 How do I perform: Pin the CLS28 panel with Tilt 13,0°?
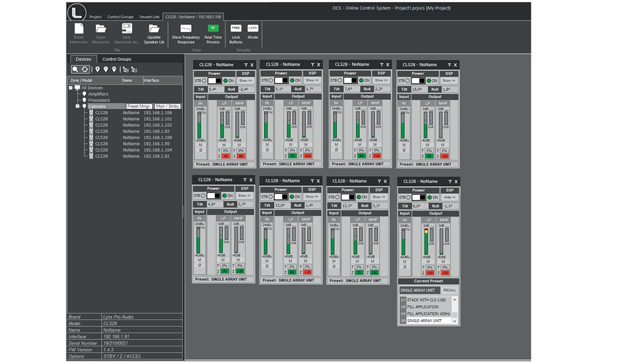click(x=312, y=181)
